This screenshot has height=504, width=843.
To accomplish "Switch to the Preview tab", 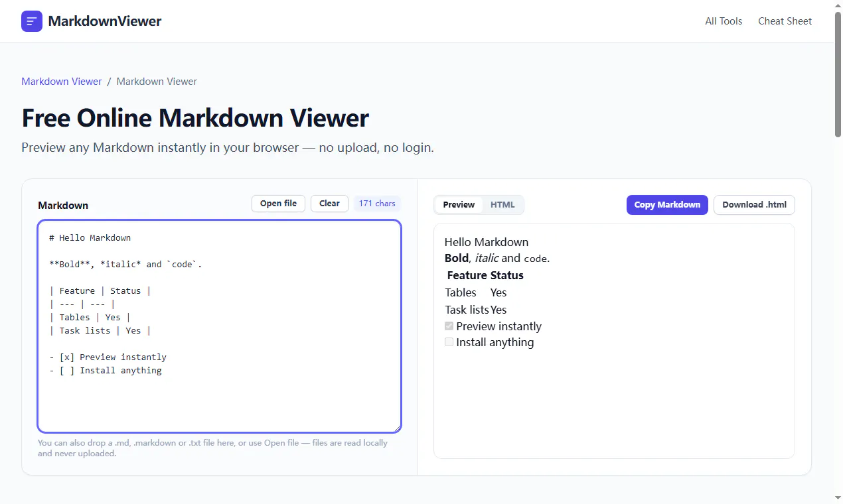I will (459, 205).
